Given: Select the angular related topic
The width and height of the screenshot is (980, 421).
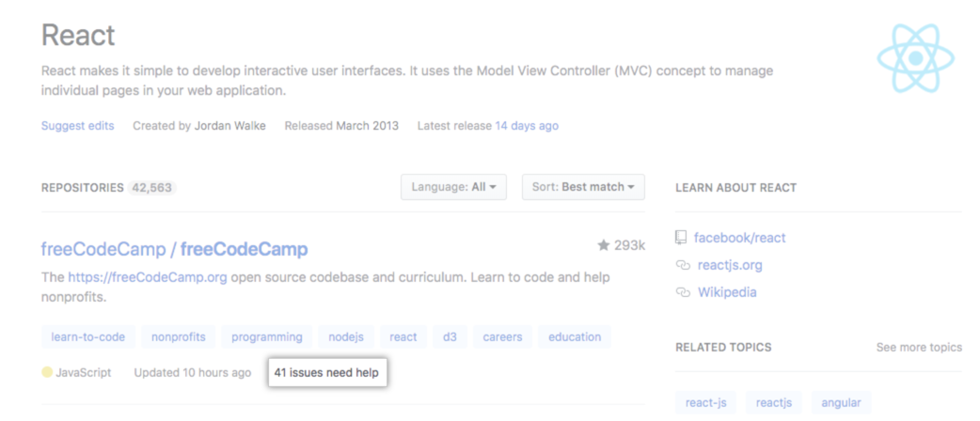Looking at the screenshot, I should 841,402.
